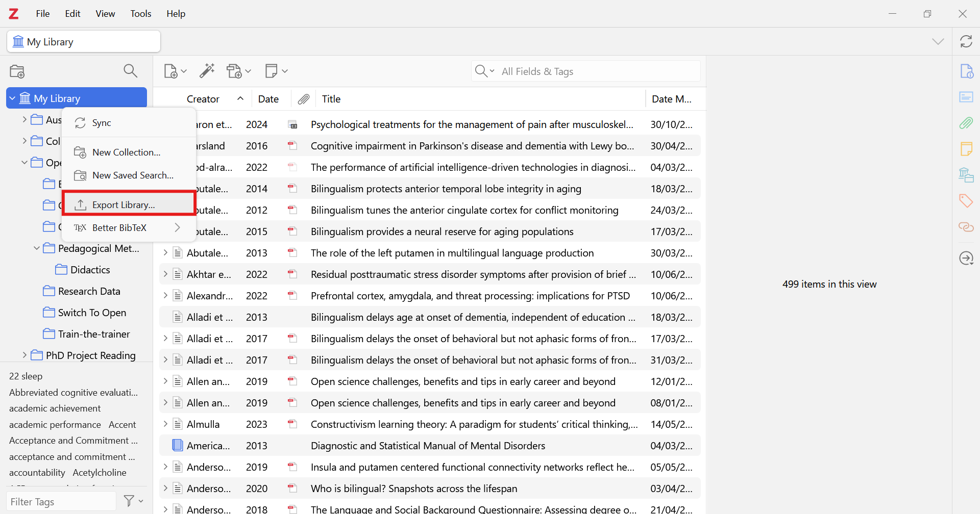The width and height of the screenshot is (980, 514).
Task: Filter by 'academic achievement' tag
Action: [55, 408]
